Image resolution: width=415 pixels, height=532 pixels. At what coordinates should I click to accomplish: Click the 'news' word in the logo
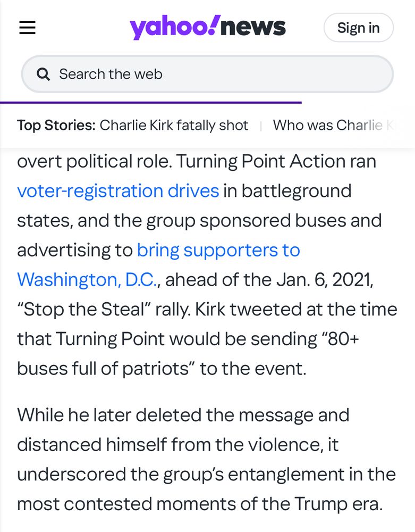point(253,28)
